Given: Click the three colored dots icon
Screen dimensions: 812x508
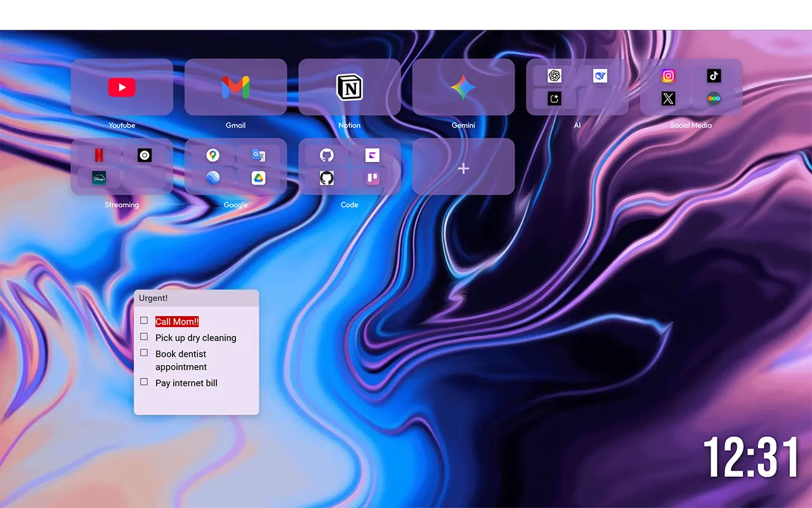Looking at the screenshot, I should coord(714,98).
